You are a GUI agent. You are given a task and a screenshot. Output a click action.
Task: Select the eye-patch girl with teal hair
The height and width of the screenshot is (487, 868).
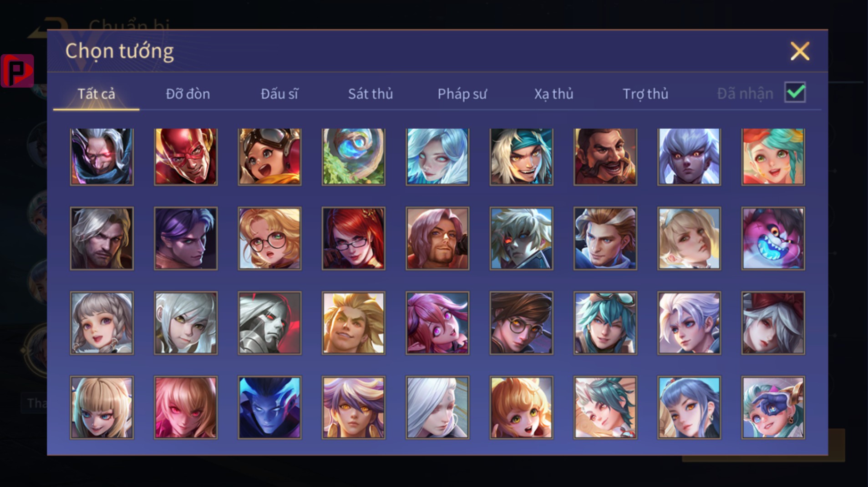point(773,407)
